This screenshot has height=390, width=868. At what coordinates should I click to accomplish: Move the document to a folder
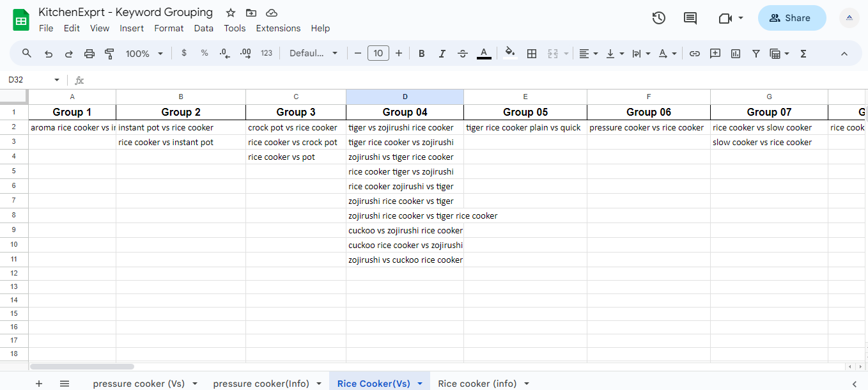click(251, 13)
